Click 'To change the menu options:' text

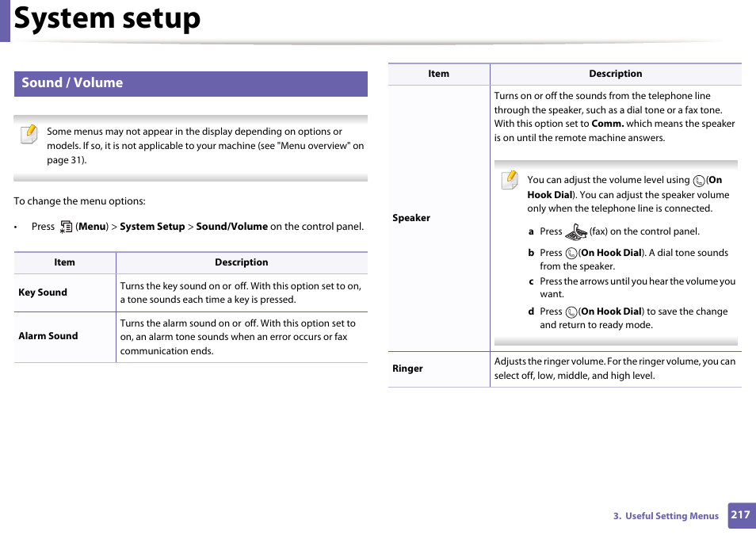(79, 201)
